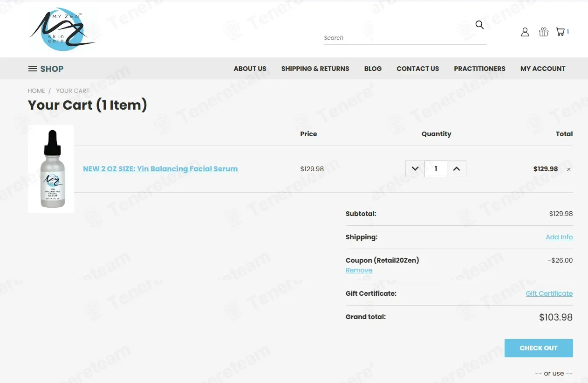Click the quantity input field
This screenshot has height=383, width=588.
[x=436, y=169]
